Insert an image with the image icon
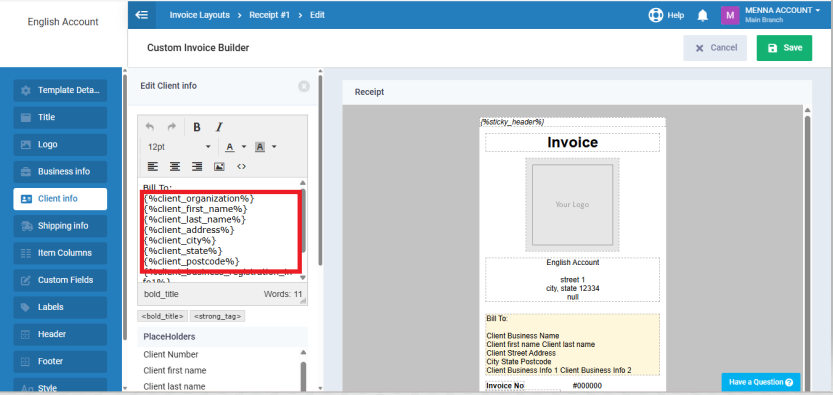The image size is (833, 395). [x=219, y=167]
